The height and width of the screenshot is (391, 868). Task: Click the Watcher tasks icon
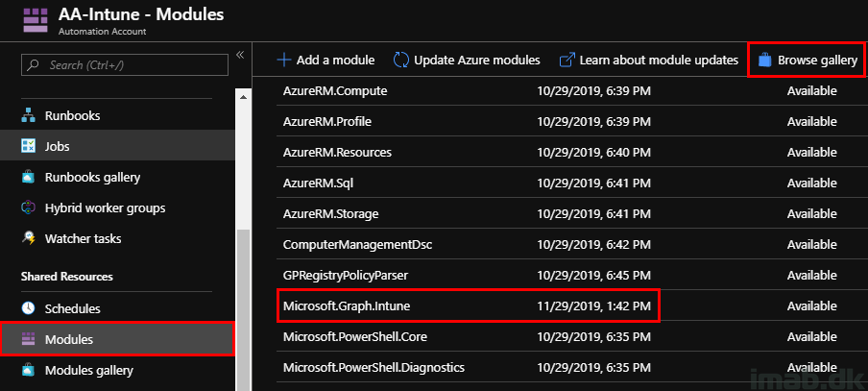point(28,238)
